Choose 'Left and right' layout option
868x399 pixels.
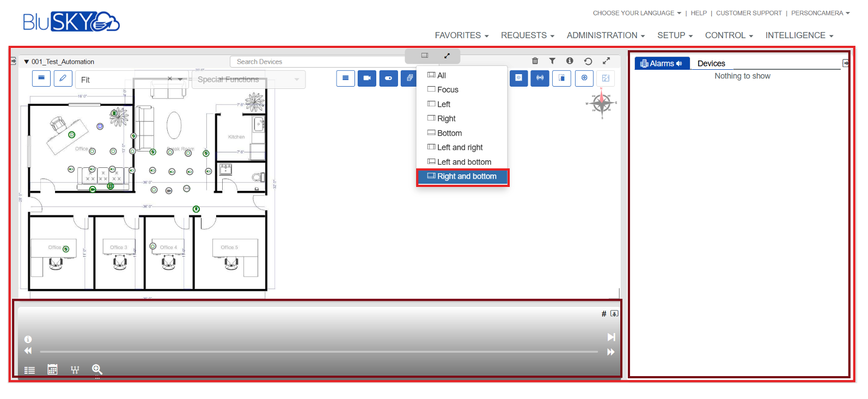[x=460, y=147]
